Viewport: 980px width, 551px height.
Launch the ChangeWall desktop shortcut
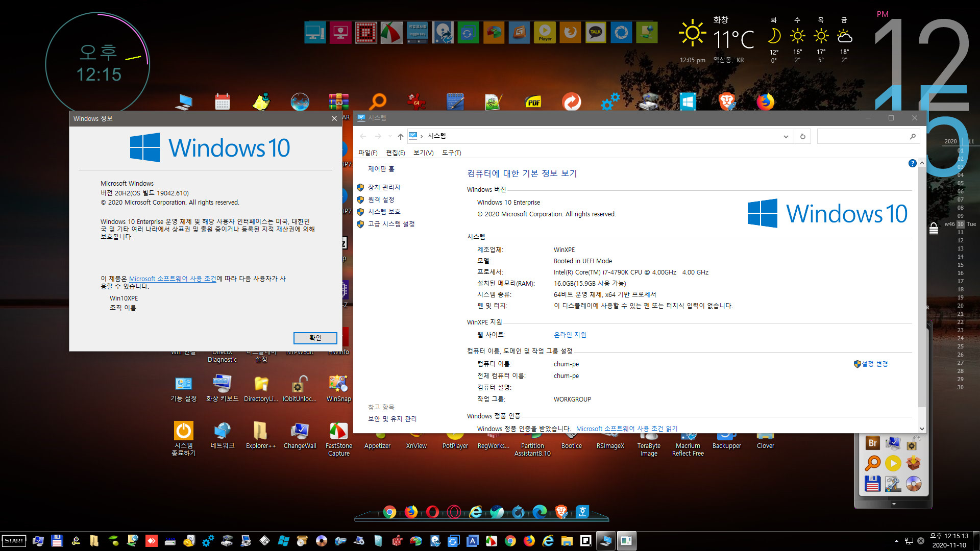coord(300,435)
